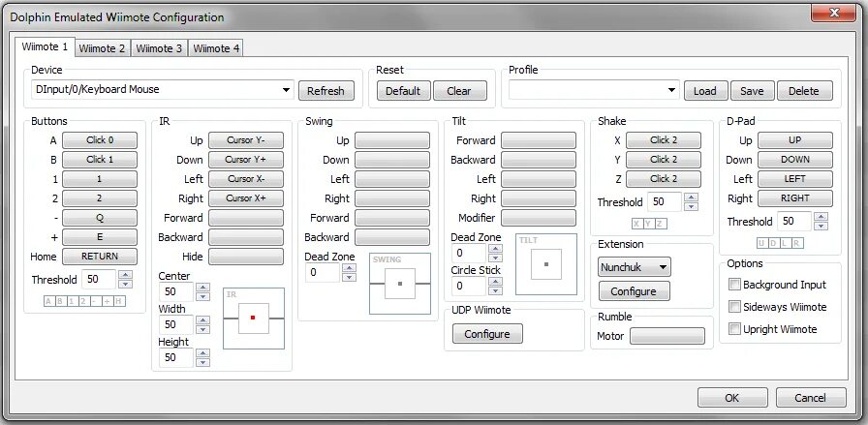Click the empty IR Forward mapping button
Image resolution: width=868 pixels, height=425 pixels.
point(246,218)
